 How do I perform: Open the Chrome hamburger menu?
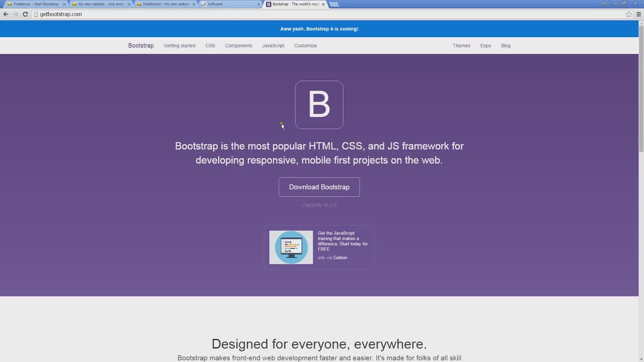point(639,14)
